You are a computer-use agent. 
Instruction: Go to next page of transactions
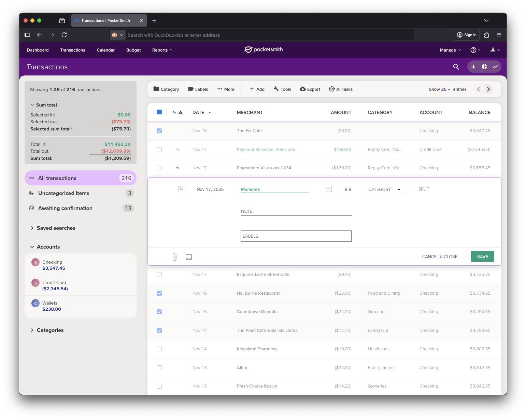[488, 89]
